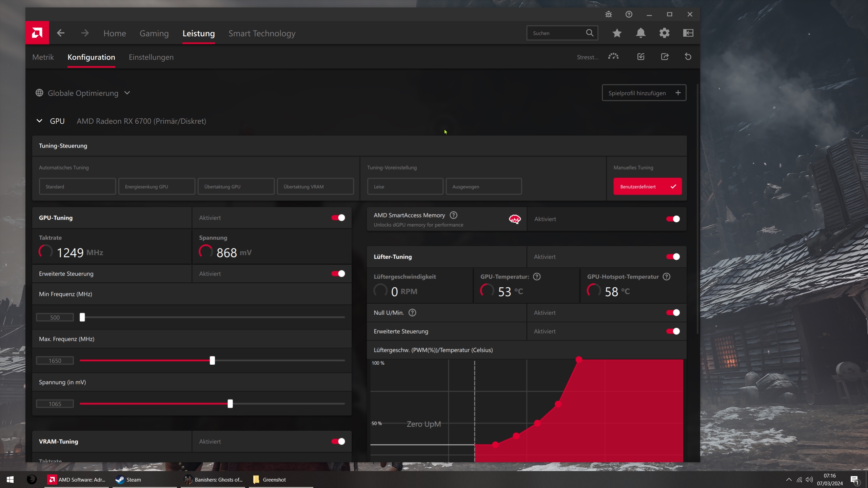The image size is (868, 488).
Task: Toggle the Null U/Min. zero RPM switch
Action: [673, 312]
